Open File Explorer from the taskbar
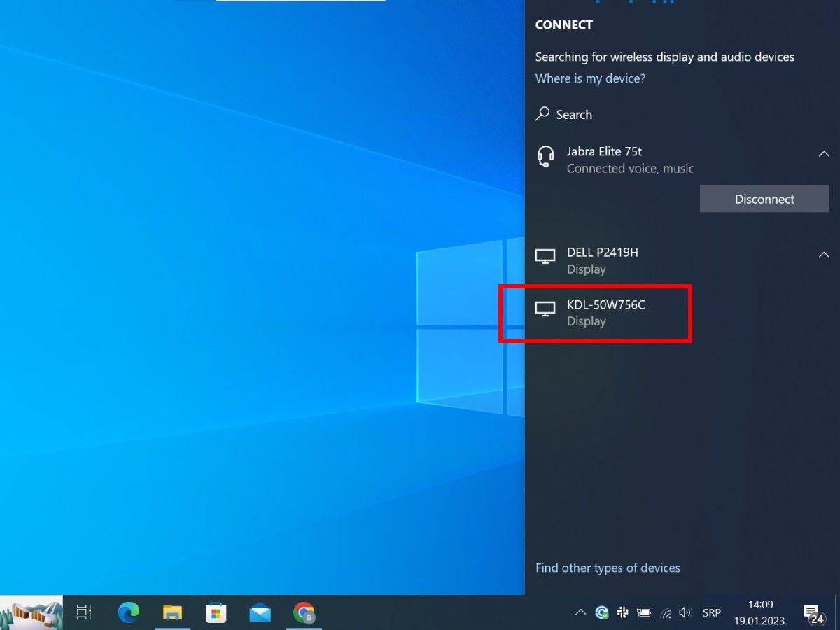840x630 pixels. coord(172,612)
